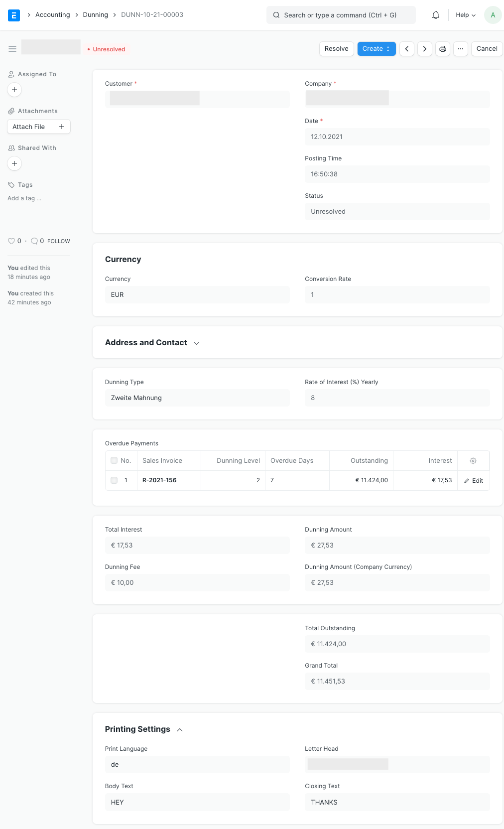
Task: Add assignee with plus under Assigned To
Action: click(14, 90)
